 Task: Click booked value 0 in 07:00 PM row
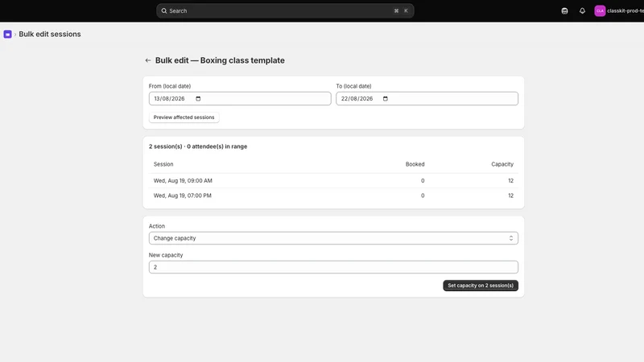[x=423, y=195]
